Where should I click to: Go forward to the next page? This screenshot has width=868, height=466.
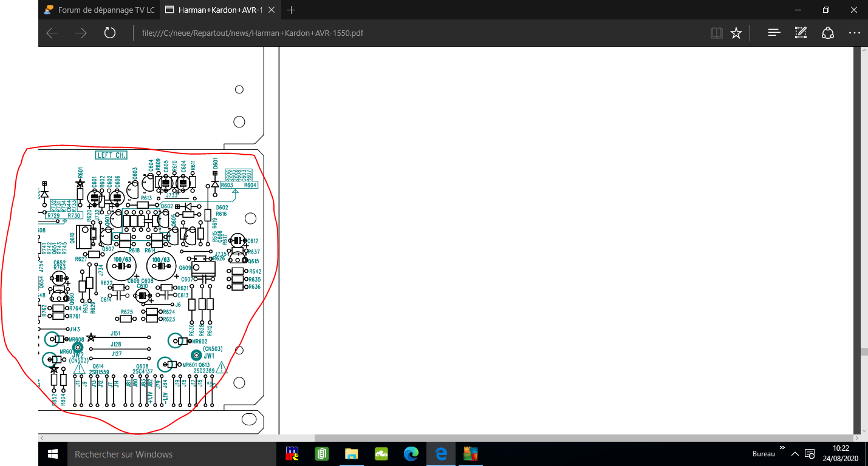(x=81, y=33)
